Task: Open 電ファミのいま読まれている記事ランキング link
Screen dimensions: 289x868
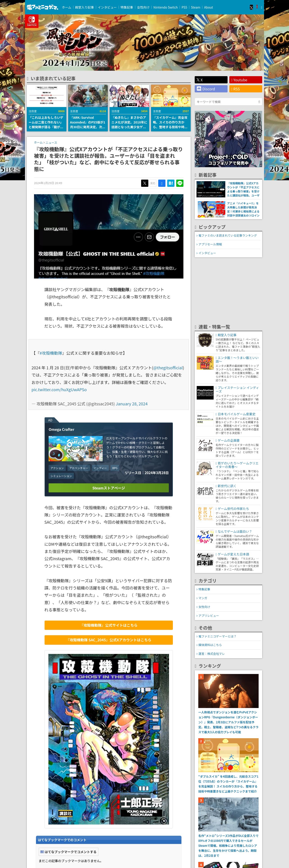Action: (227, 235)
